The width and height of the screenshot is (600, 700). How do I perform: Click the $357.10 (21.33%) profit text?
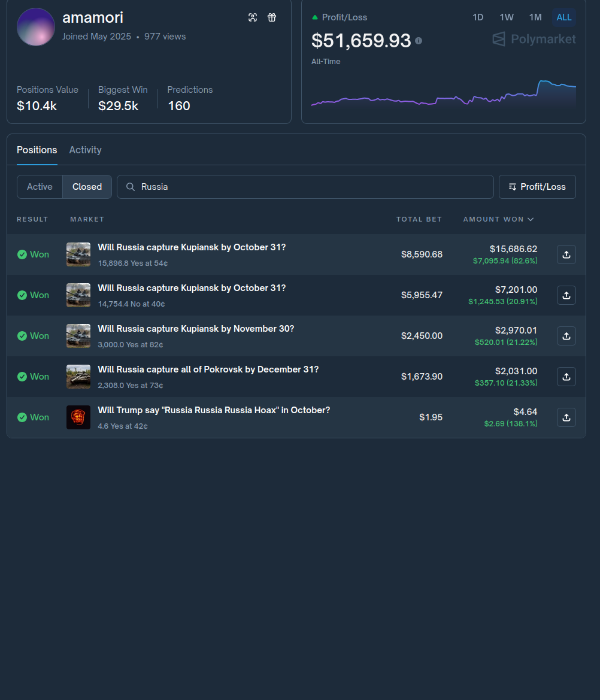click(x=506, y=383)
